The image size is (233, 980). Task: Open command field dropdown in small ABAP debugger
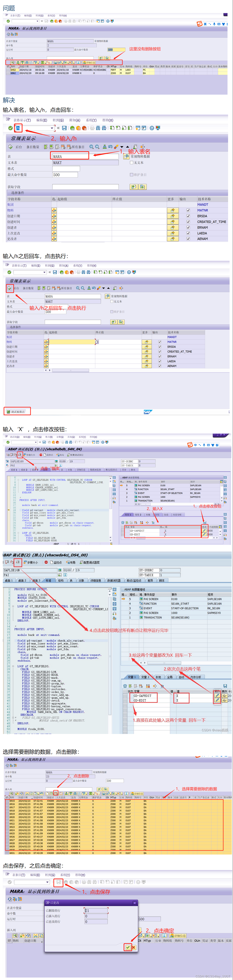pyautogui.click(x=35, y=442)
